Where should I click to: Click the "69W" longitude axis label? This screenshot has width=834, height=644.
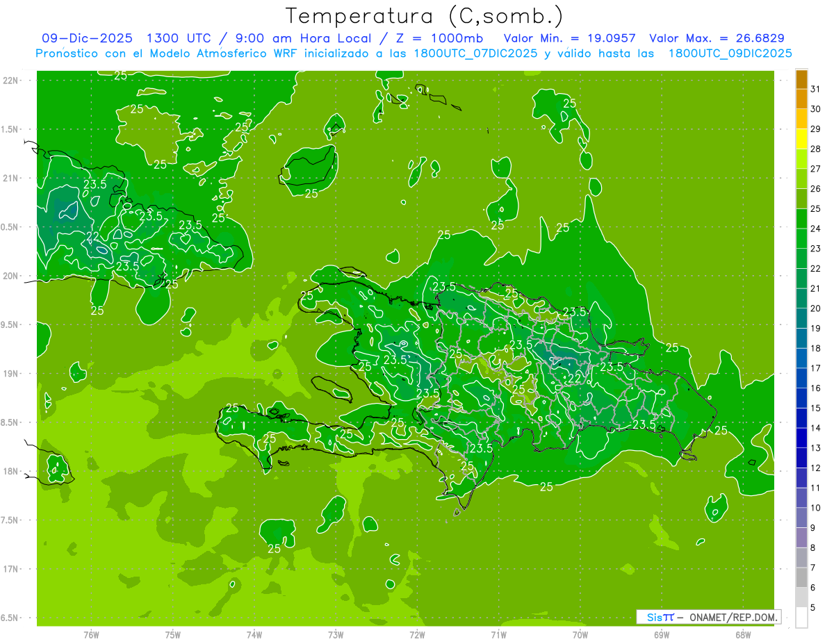(662, 635)
